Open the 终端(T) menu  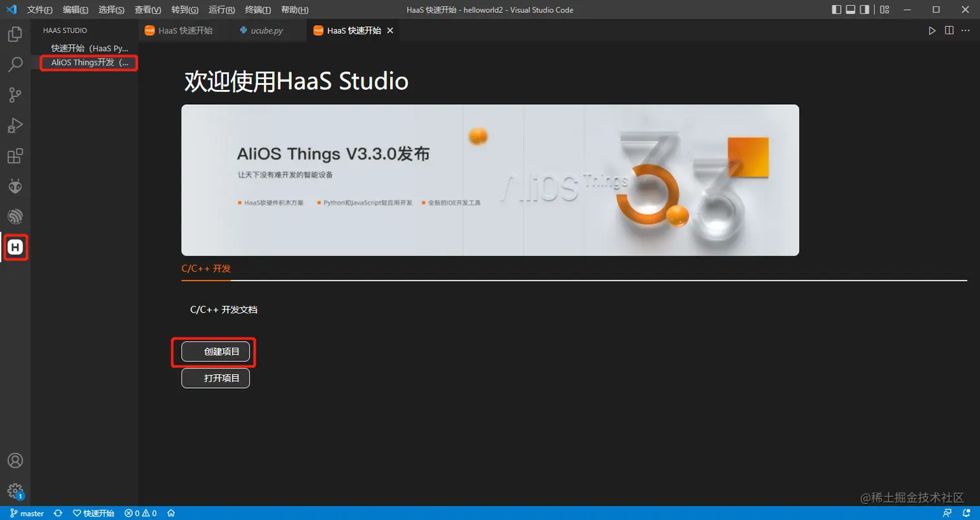259,10
